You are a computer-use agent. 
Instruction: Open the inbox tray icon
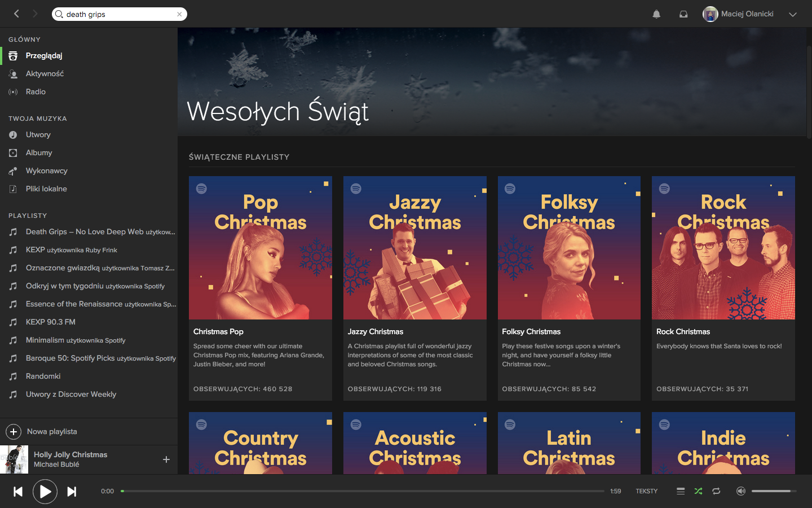click(683, 14)
